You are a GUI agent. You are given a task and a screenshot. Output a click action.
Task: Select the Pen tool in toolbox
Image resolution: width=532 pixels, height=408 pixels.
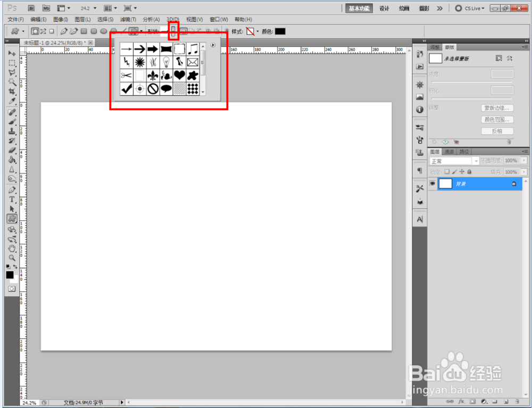click(12, 190)
